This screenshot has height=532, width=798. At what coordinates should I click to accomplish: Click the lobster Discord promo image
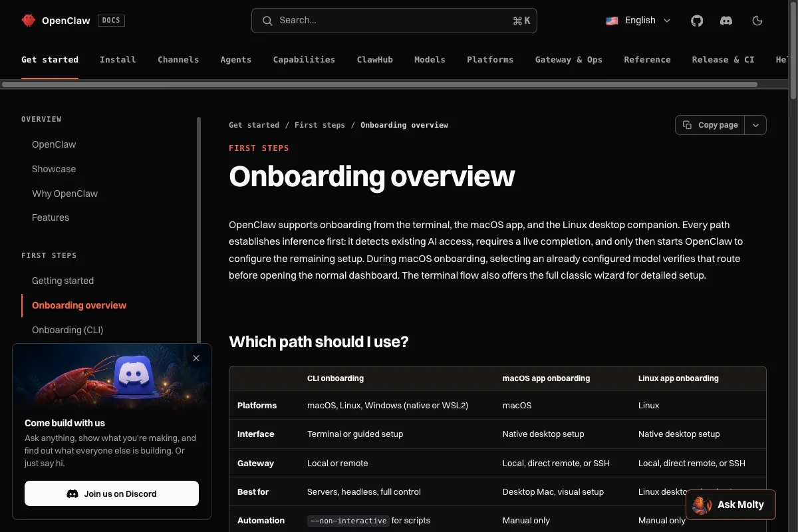112,378
